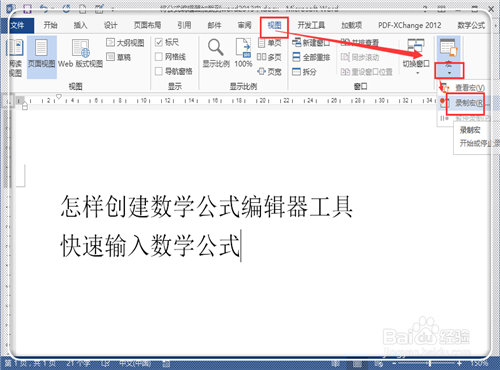Switch to the 数学公式 tab
Viewport: 500px width, 370px height.
click(x=471, y=25)
